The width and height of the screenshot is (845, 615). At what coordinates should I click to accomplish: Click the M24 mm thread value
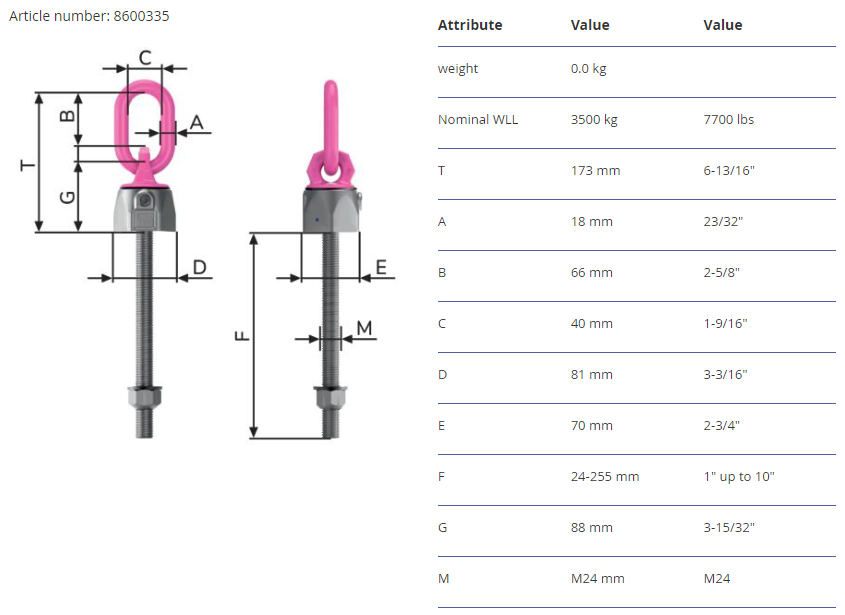point(598,579)
